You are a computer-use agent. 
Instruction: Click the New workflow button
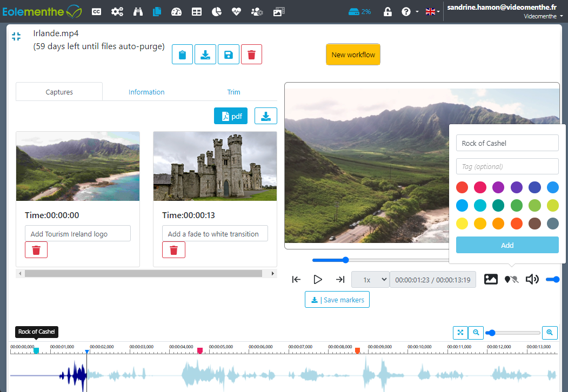pos(353,55)
